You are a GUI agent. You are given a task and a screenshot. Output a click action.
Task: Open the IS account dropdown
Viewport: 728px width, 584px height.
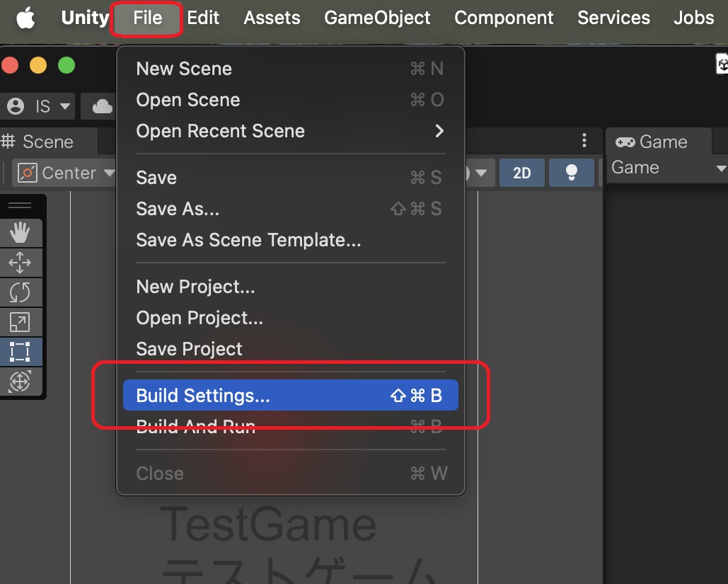coord(38,106)
